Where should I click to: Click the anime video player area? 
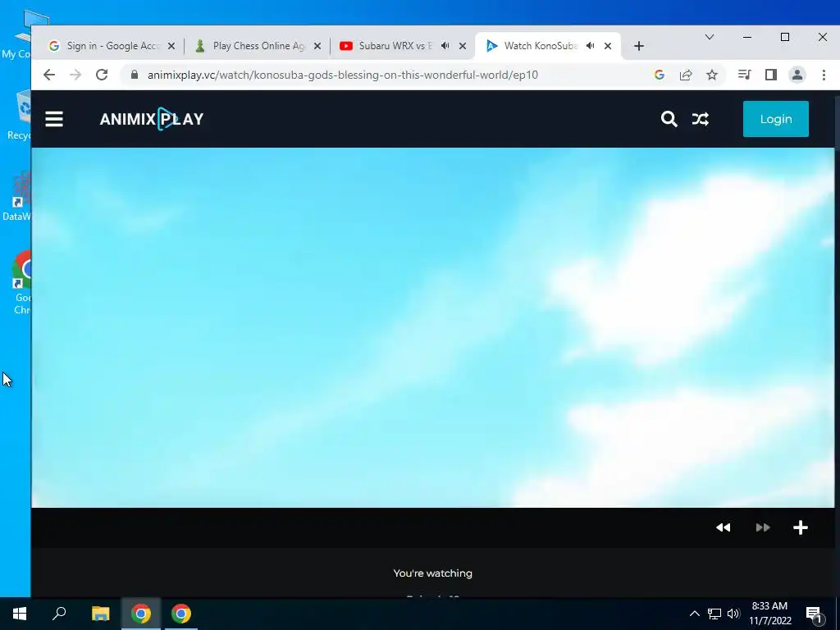pyautogui.click(x=433, y=327)
